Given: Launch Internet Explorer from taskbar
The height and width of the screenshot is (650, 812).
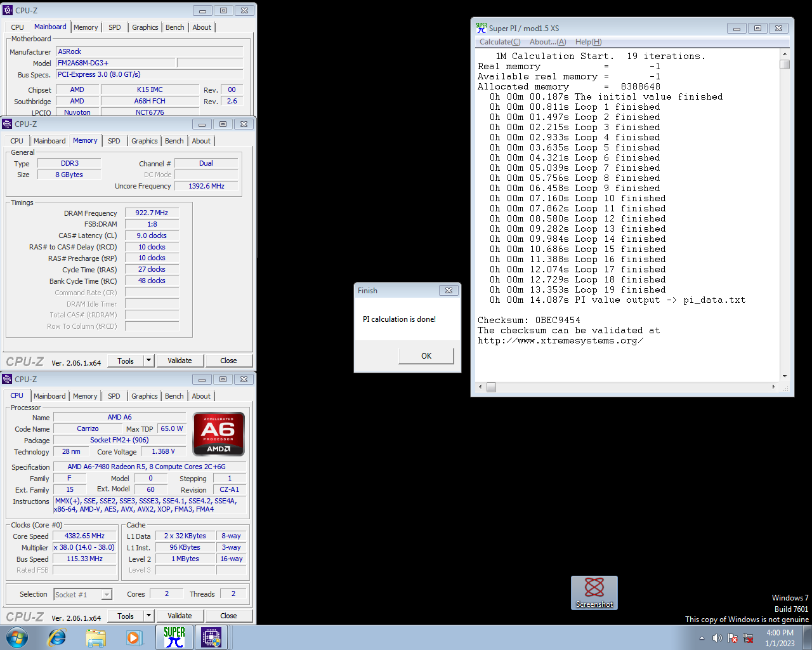Looking at the screenshot, I should coord(57,637).
